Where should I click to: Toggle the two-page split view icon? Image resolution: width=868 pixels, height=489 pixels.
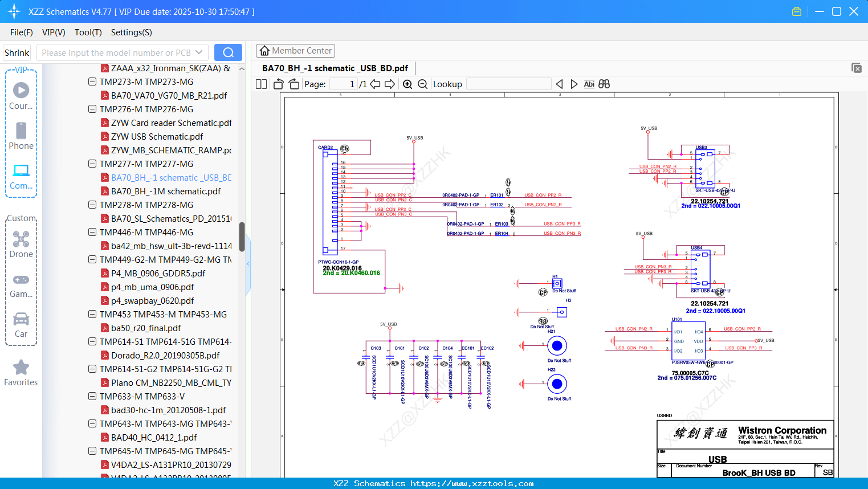click(x=262, y=84)
